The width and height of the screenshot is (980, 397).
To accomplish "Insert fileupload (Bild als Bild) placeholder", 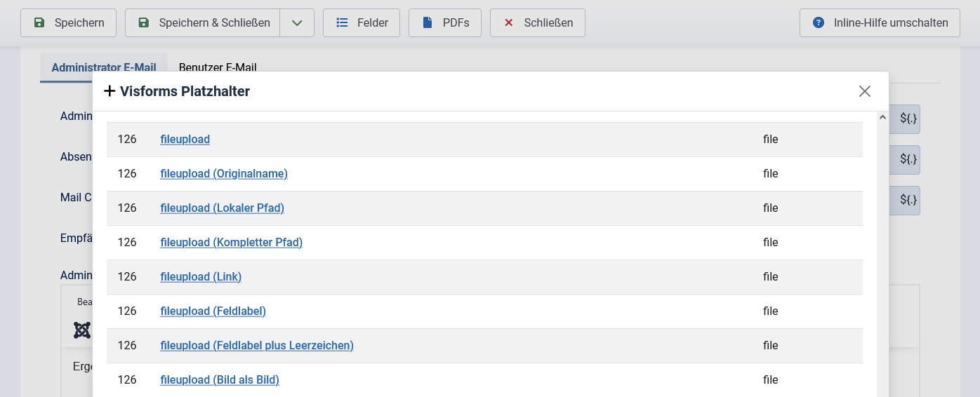I will pos(219,380).
